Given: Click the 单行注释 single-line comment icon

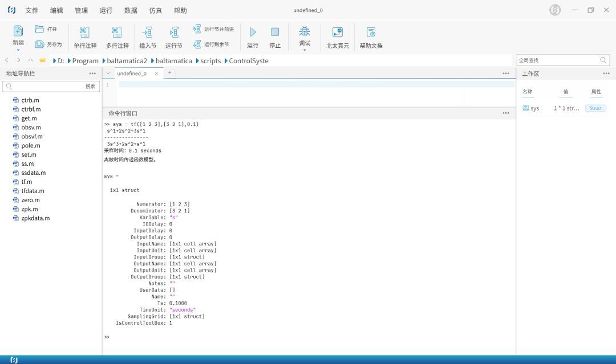Looking at the screenshot, I should pos(84,32).
